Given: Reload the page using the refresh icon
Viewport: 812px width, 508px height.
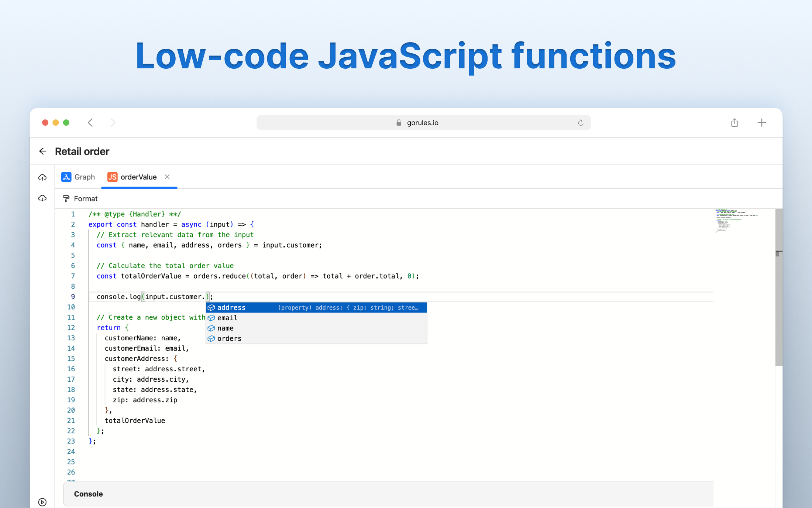Looking at the screenshot, I should [580, 123].
